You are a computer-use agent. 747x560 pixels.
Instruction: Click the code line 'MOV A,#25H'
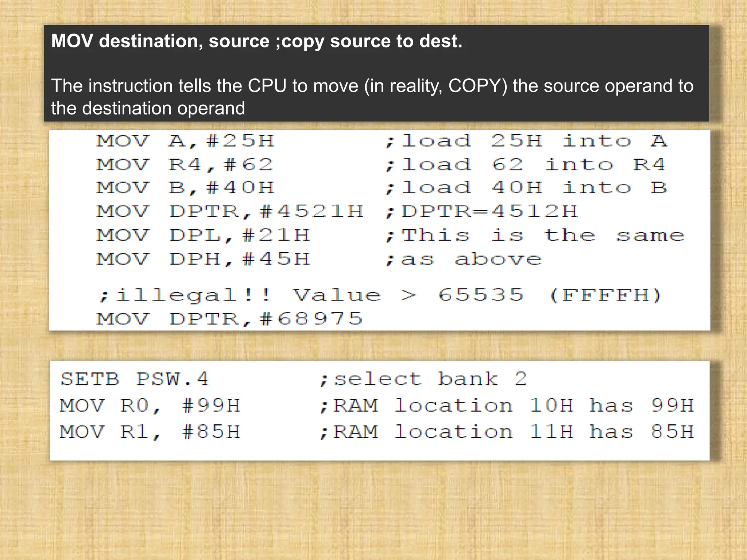tap(185, 141)
